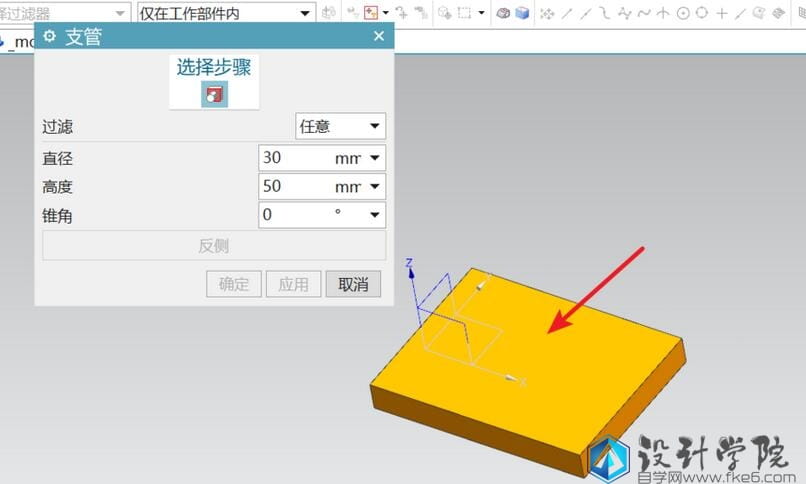Click the 取消 button
This screenshot has height=484, width=806.
[353, 284]
